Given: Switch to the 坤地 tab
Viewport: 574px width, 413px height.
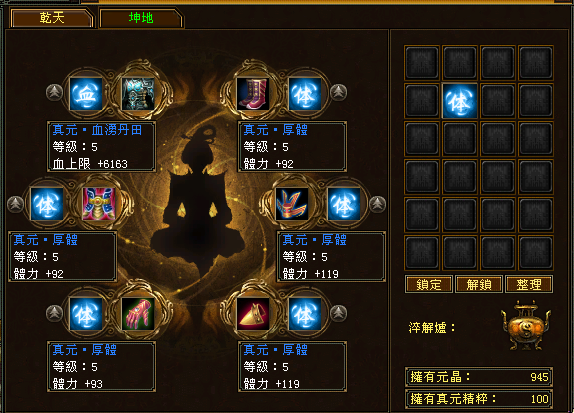Looking at the screenshot, I should [141, 18].
